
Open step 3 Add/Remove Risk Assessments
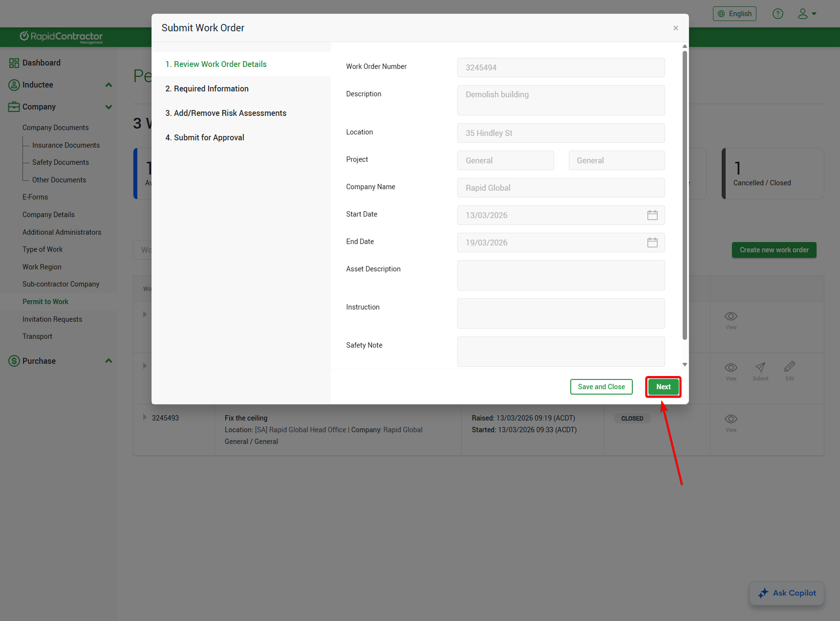click(x=225, y=113)
